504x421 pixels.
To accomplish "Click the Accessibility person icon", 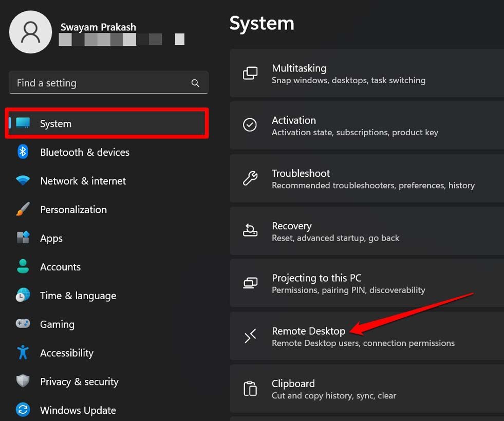I will point(23,353).
